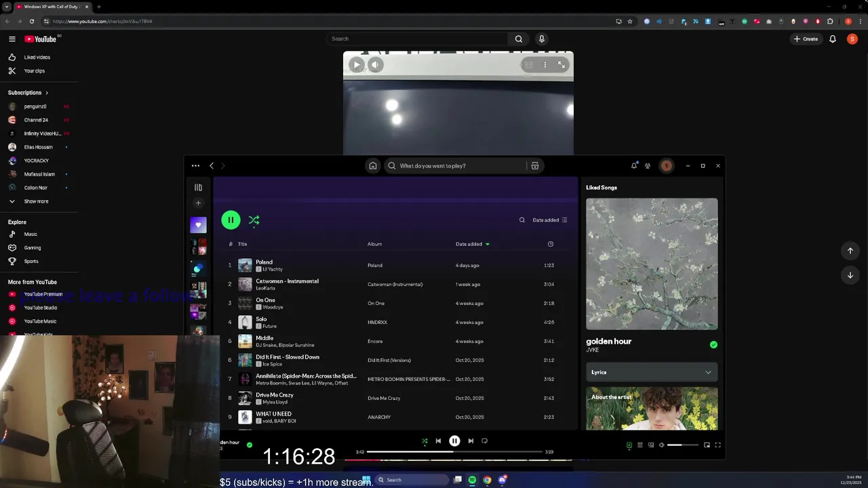
Task: Go to YouTube home logo
Action: click(x=41, y=39)
